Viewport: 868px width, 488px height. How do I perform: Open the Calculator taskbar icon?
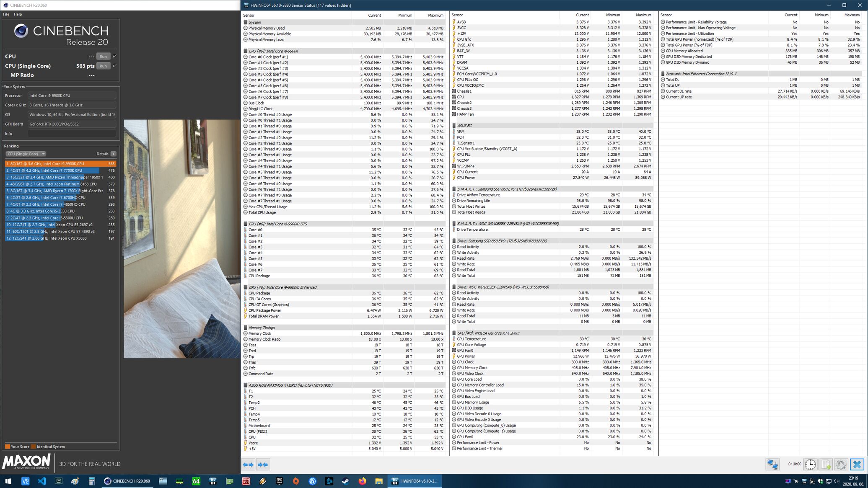(x=92, y=481)
